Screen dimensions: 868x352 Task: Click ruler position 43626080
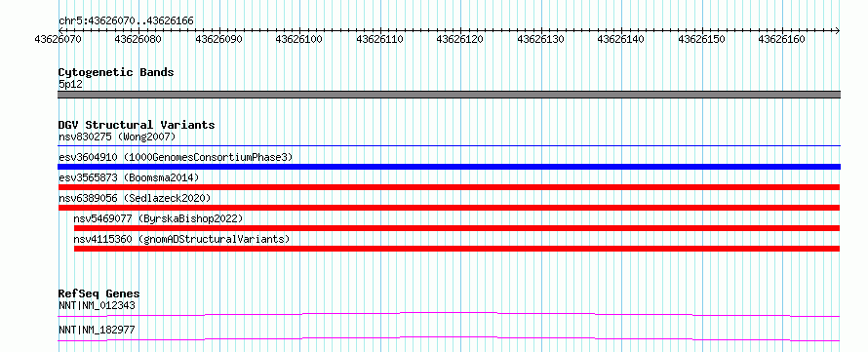[138, 39]
